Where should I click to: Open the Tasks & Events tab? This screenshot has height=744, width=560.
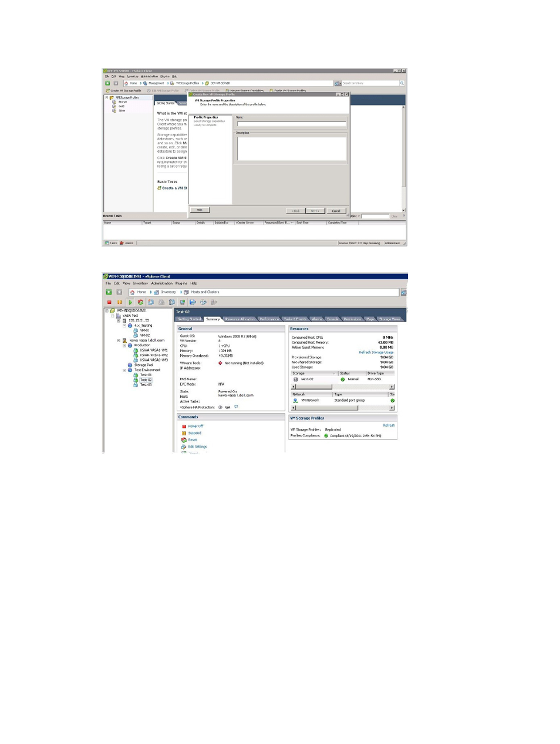(295, 319)
